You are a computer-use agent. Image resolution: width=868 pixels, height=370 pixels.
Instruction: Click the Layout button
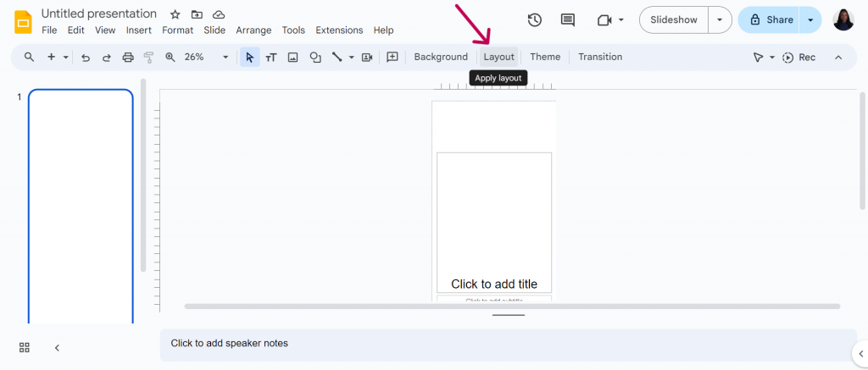[x=498, y=57]
